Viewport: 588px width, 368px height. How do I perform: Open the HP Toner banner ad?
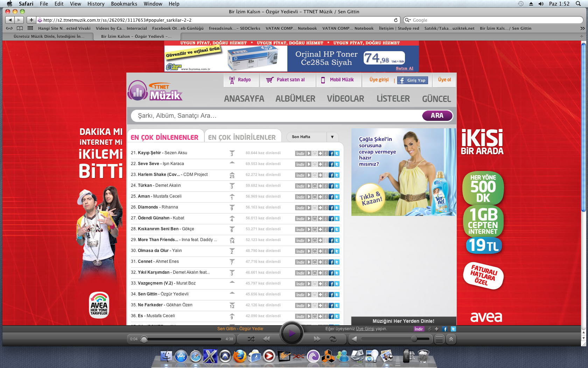[x=292, y=56]
